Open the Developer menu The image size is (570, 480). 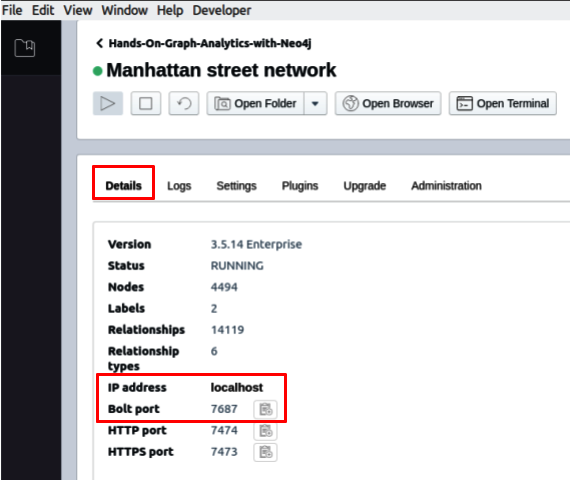222,10
